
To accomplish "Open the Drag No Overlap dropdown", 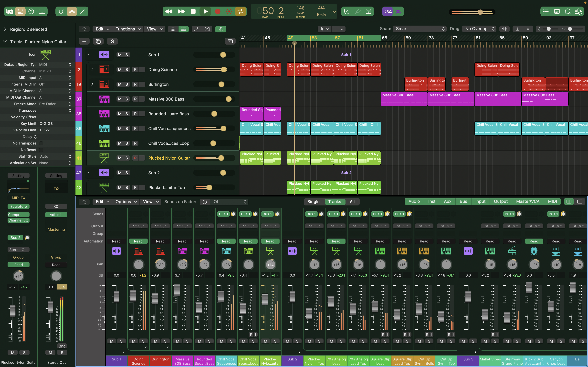I will [479, 29].
